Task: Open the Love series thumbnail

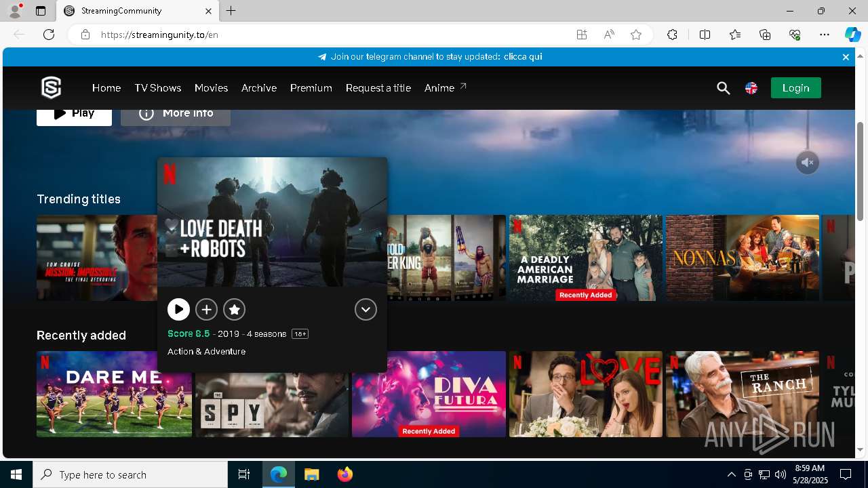Action: click(586, 394)
